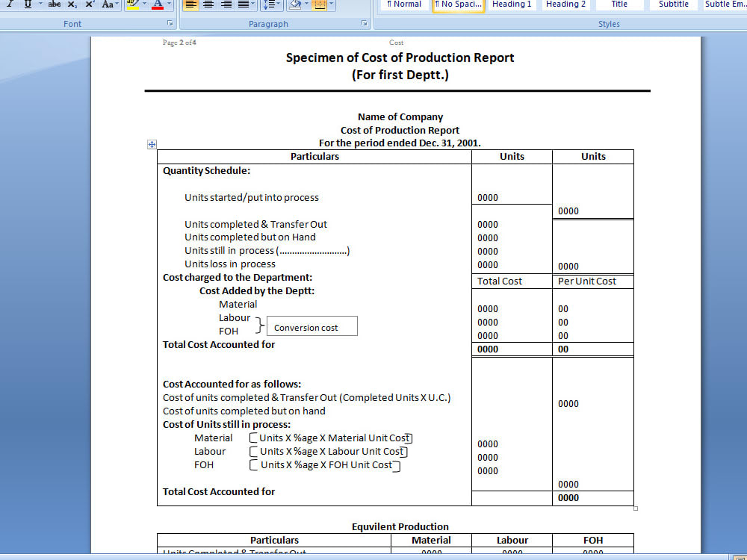Open highlight color dropdown arrow
This screenshot has height=560, width=747.
144,4
